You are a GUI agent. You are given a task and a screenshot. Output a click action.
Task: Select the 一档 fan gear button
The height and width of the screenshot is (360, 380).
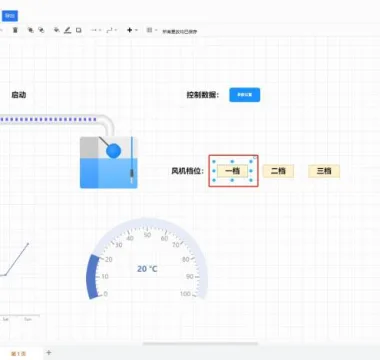coord(233,171)
